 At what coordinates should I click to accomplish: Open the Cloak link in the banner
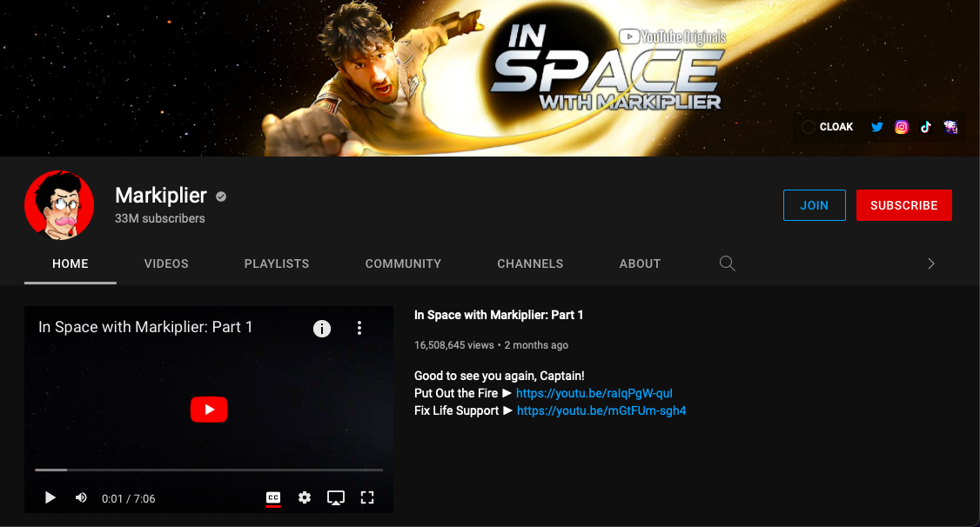tap(828, 127)
